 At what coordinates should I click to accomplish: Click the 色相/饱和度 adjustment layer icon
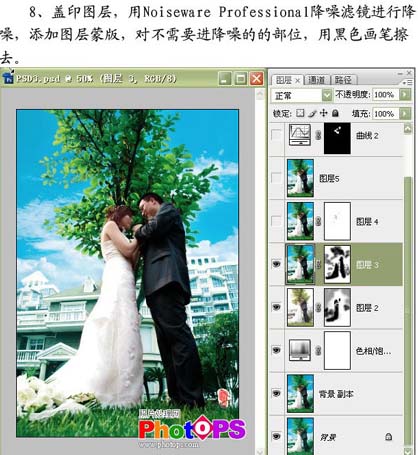click(300, 350)
